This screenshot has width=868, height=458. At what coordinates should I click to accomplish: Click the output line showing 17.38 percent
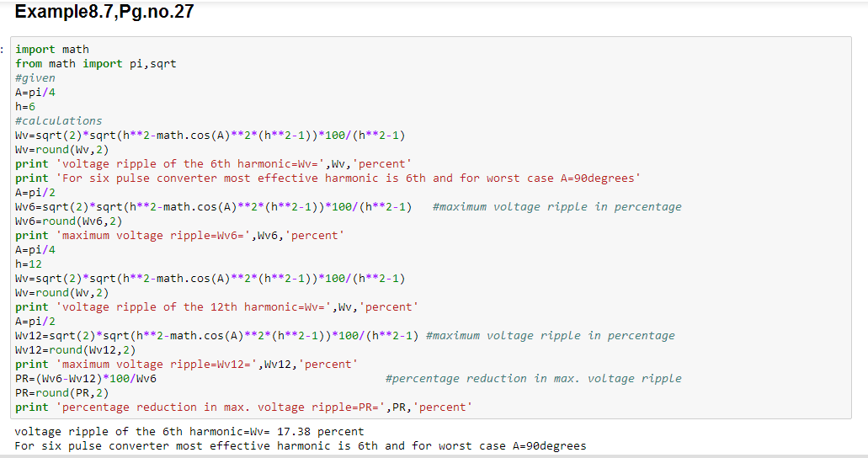coord(189,431)
